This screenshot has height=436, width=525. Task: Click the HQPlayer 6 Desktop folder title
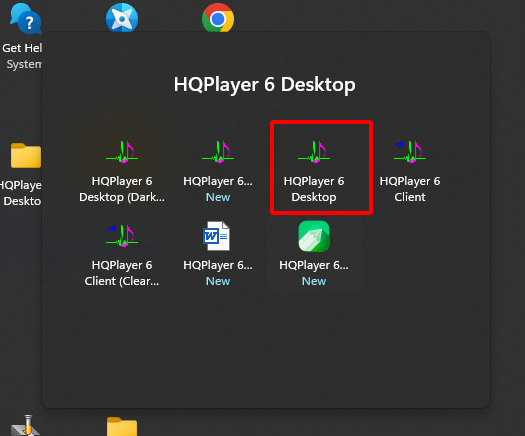[x=265, y=84]
